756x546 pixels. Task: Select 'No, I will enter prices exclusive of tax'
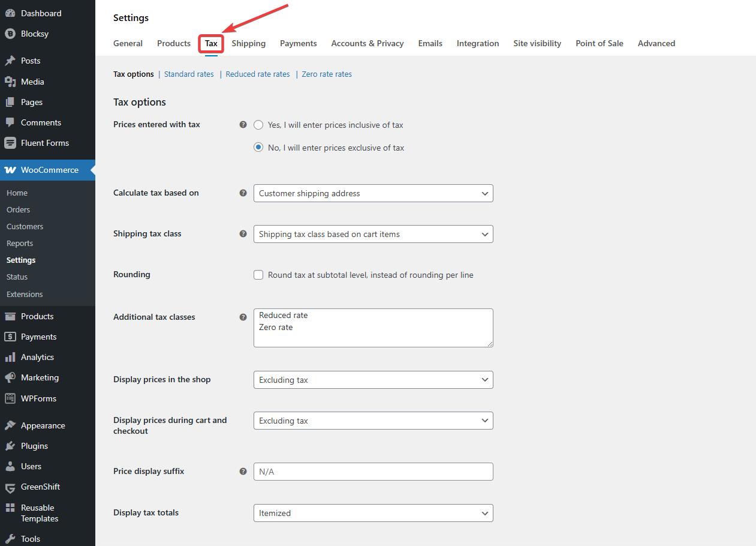click(x=258, y=148)
